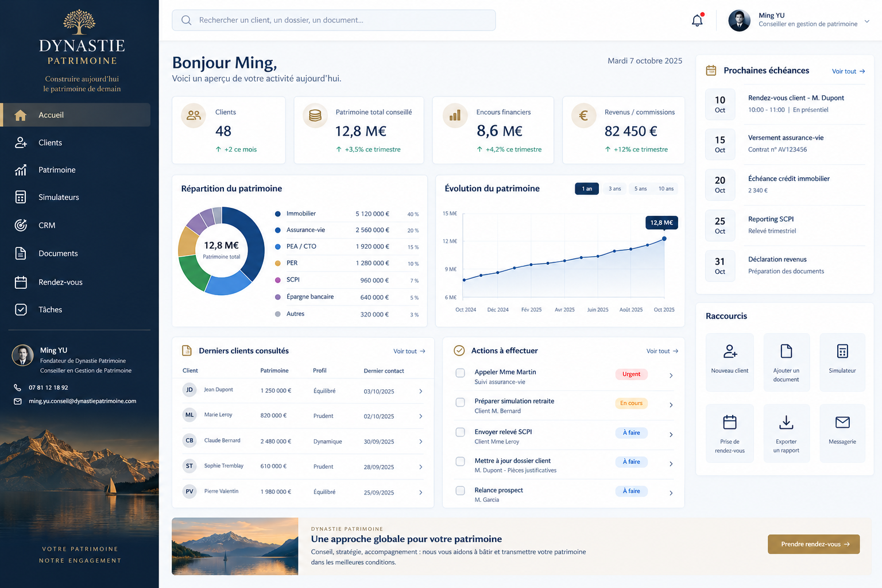Check the Appeler Mme Martin task
882x588 pixels.
[x=460, y=373]
